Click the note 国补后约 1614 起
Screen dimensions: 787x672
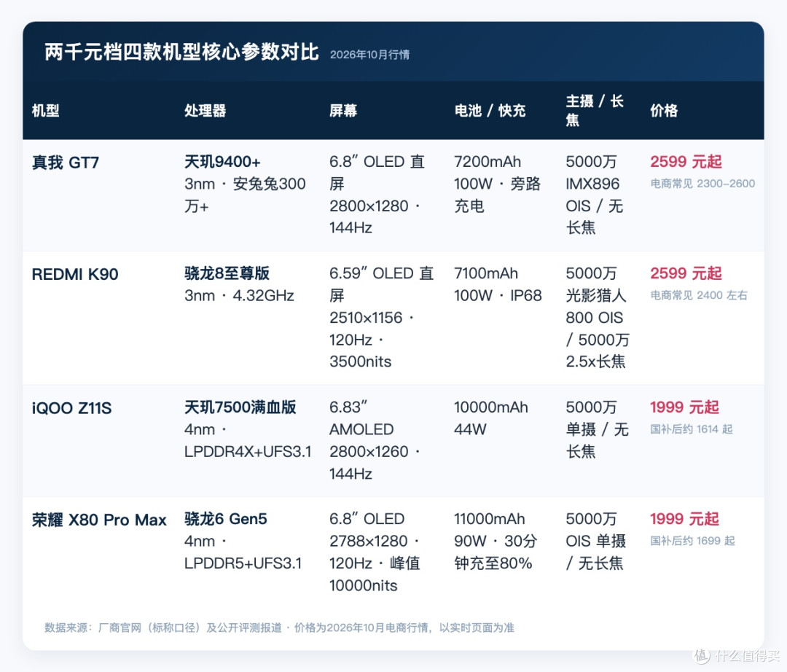pos(691,429)
